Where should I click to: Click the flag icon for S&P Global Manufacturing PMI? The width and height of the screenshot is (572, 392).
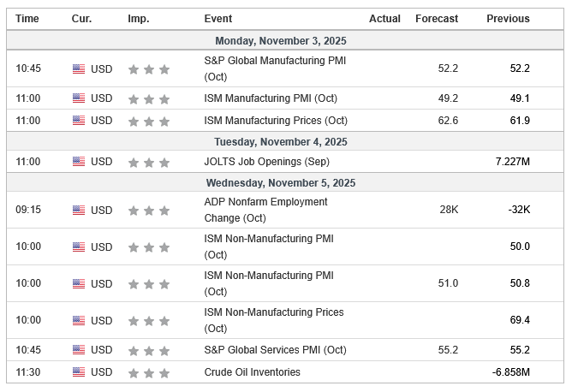(x=79, y=68)
